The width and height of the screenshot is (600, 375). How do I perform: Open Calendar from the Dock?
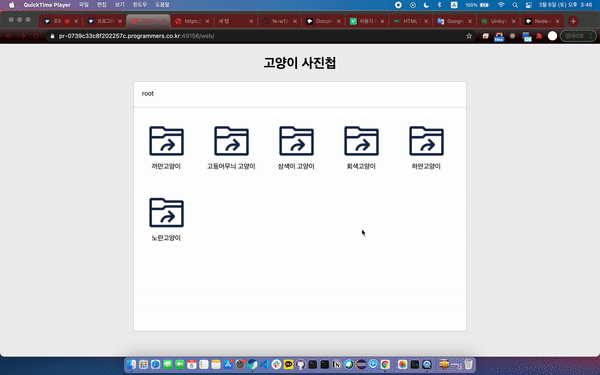(192, 365)
